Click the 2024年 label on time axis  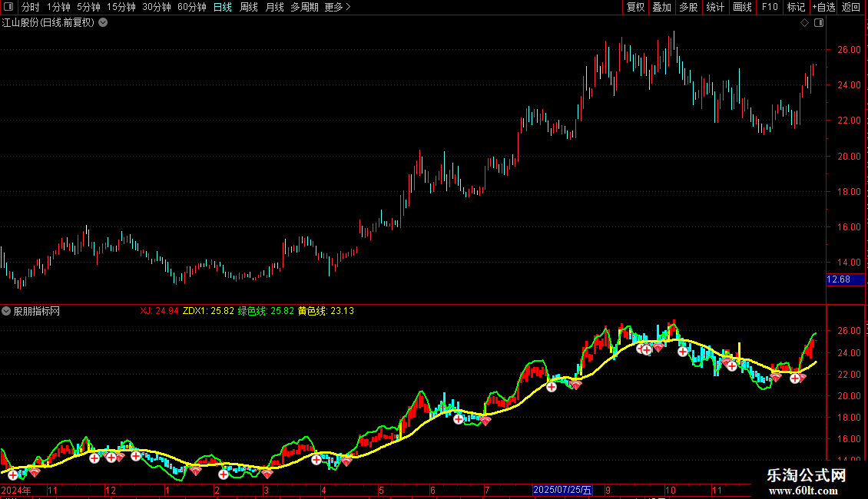pos(16,490)
